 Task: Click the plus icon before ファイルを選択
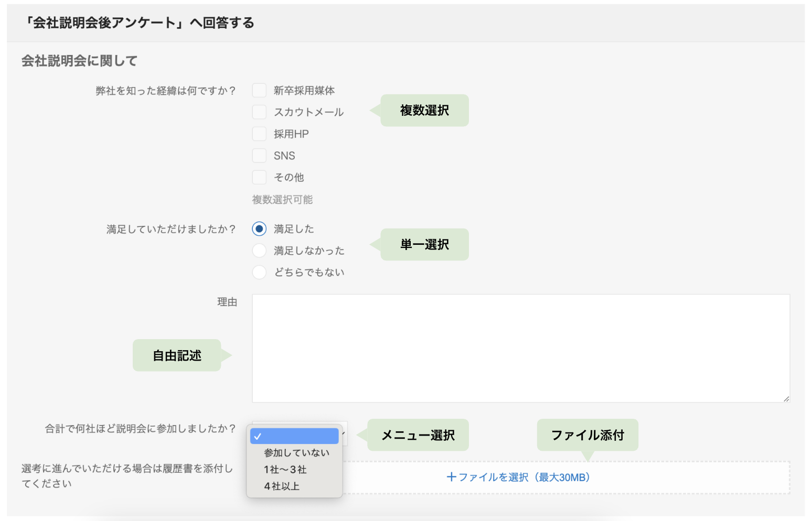tap(451, 477)
